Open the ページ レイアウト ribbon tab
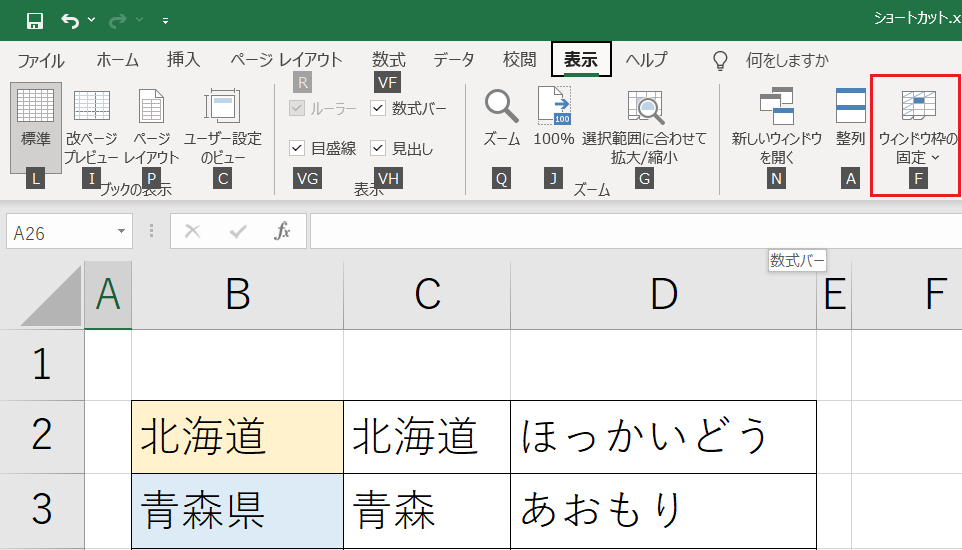Viewport: 962px width, 550px height. [x=286, y=60]
